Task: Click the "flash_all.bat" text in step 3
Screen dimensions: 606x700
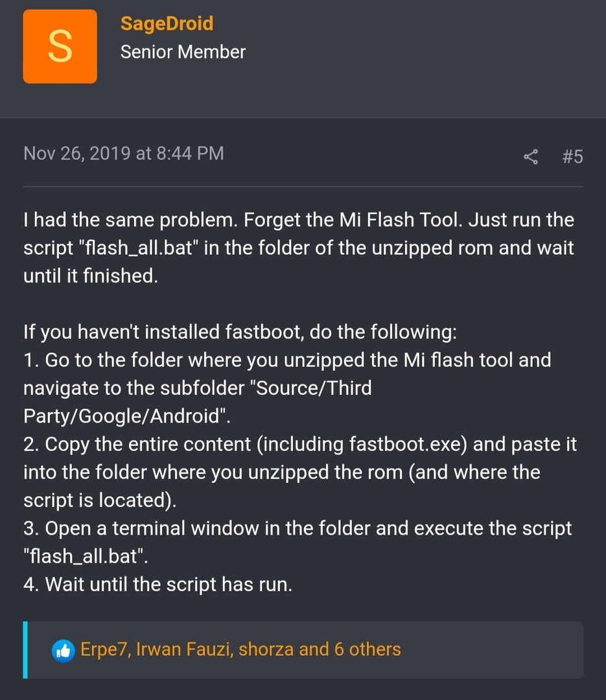Action: [86, 557]
